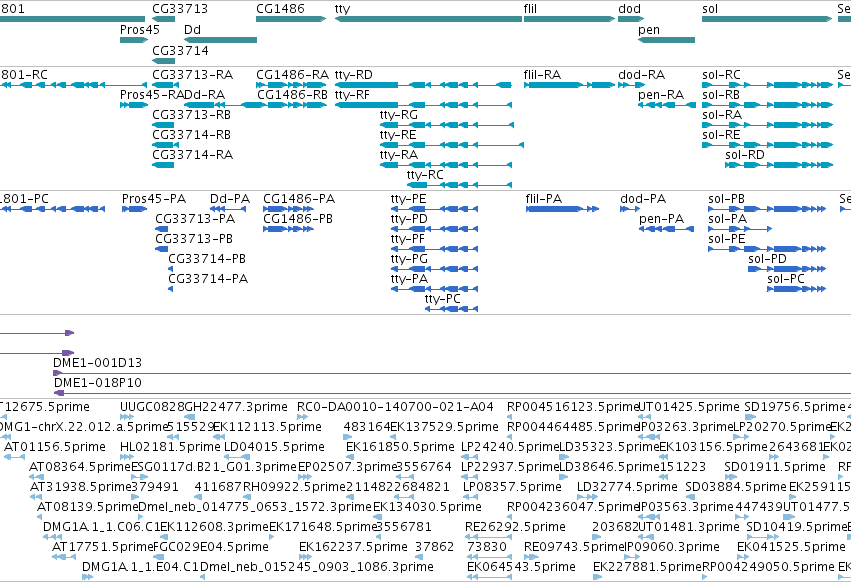
Task: Select EST label EK162237.5prime
Action: tap(353, 547)
